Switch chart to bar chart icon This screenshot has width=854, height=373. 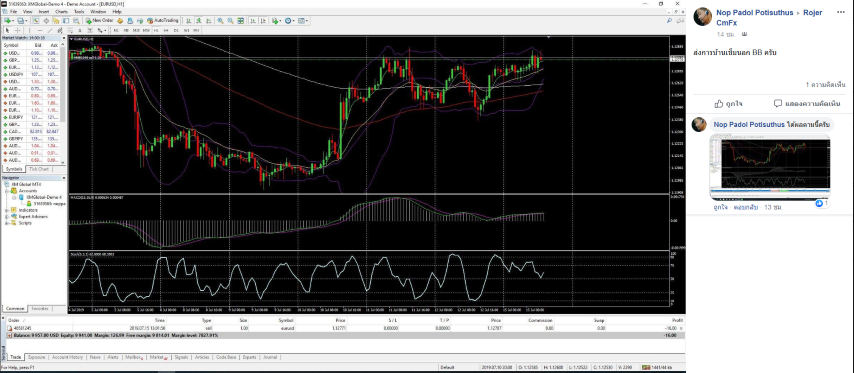pos(188,21)
